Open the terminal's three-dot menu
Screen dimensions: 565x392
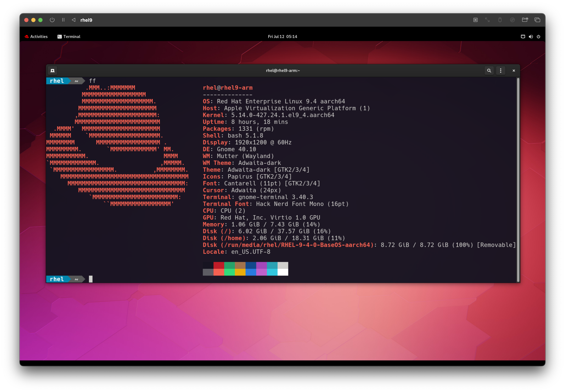point(501,71)
